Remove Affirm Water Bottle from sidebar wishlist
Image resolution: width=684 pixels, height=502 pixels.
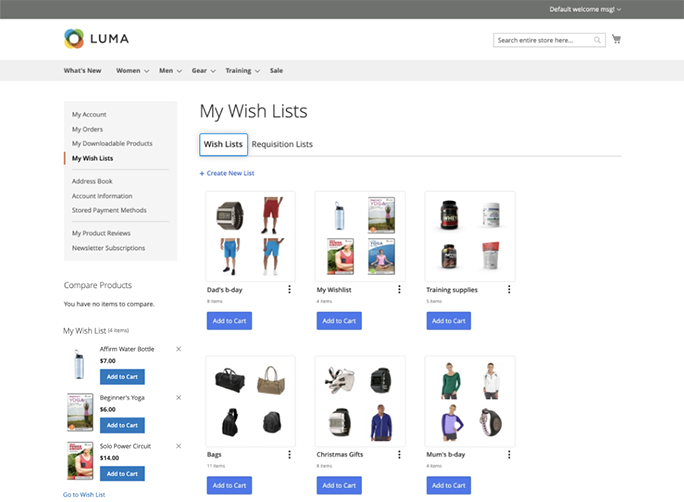tap(178, 349)
